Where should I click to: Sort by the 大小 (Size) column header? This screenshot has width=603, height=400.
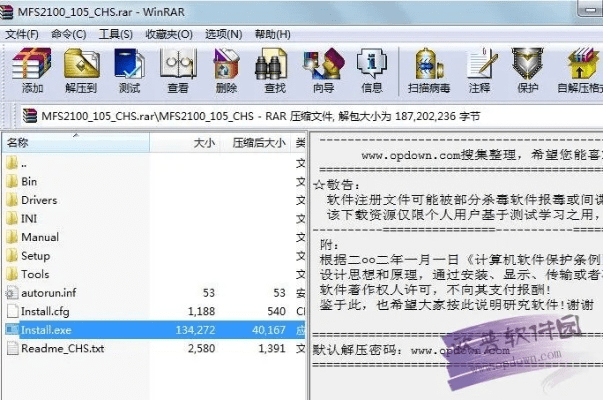coord(183,143)
